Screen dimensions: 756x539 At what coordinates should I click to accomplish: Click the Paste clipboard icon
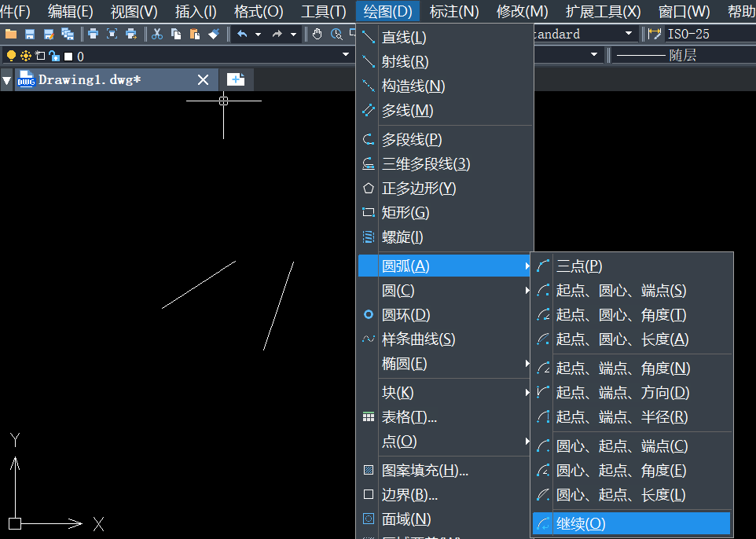tap(195, 35)
